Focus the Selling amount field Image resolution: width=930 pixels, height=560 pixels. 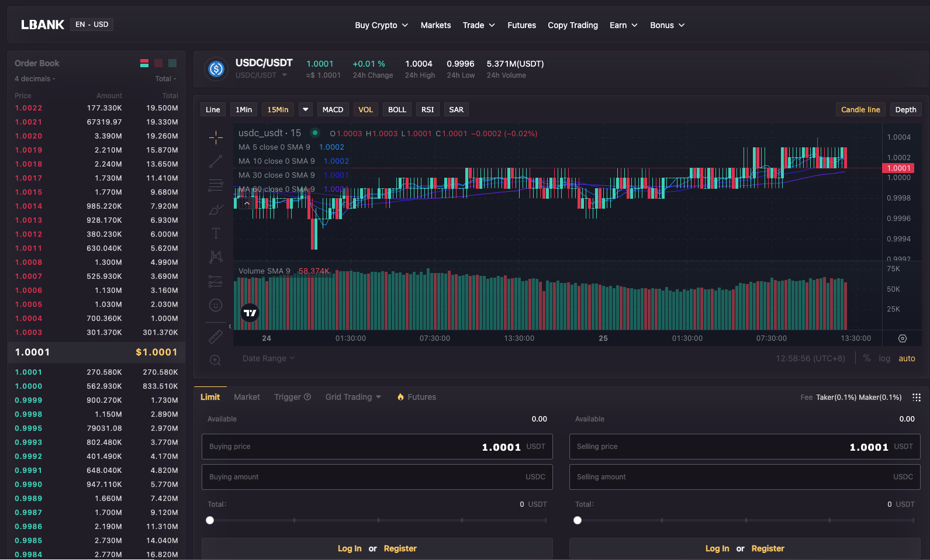click(745, 477)
